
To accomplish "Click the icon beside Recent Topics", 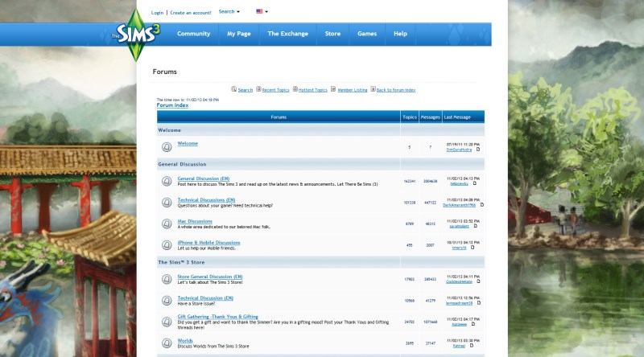I will coord(258,89).
